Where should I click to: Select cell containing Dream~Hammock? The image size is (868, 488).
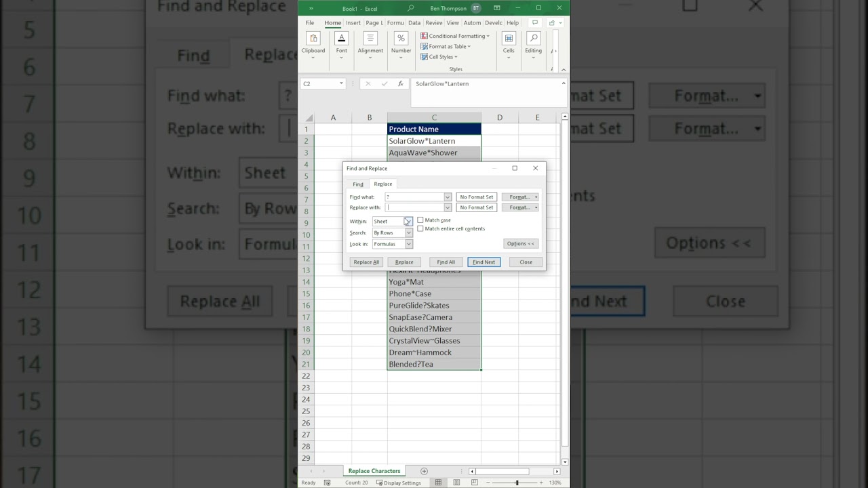pyautogui.click(x=434, y=352)
